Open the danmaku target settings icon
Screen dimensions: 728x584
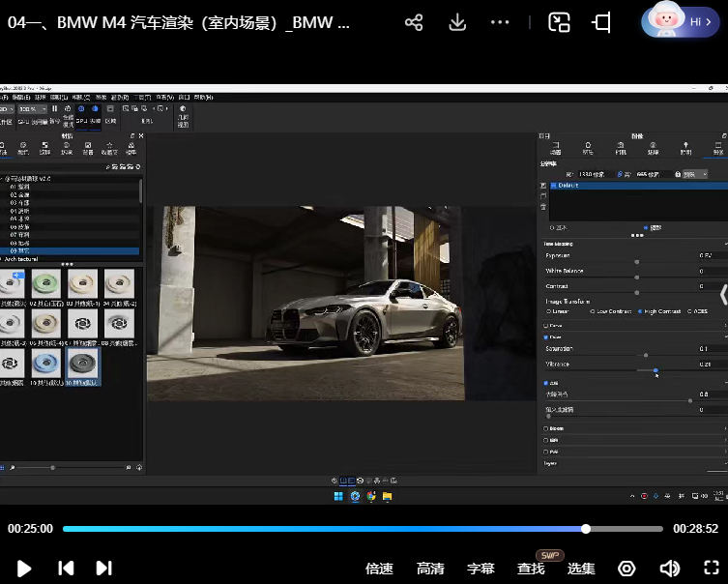click(x=626, y=569)
